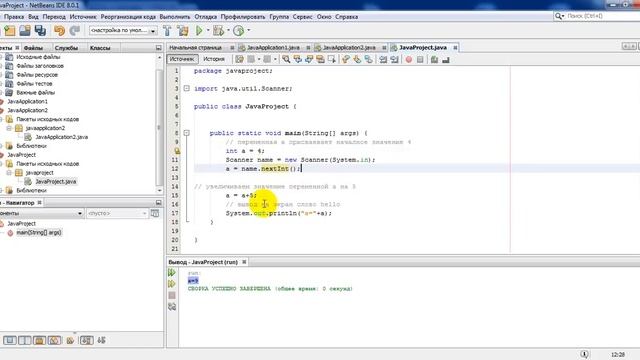Open the Источник menu

coord(83,17)
